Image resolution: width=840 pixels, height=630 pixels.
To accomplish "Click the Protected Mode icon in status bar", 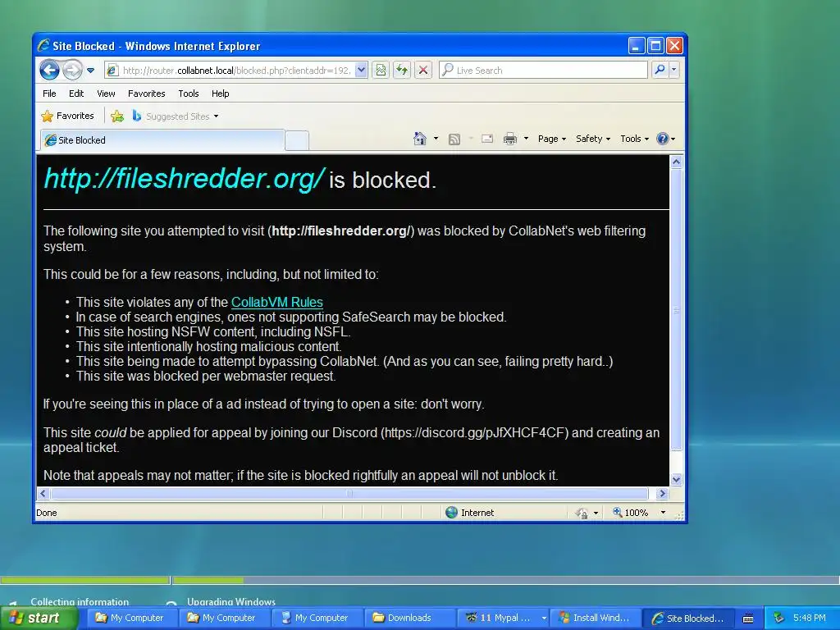I will pos(582,514).
